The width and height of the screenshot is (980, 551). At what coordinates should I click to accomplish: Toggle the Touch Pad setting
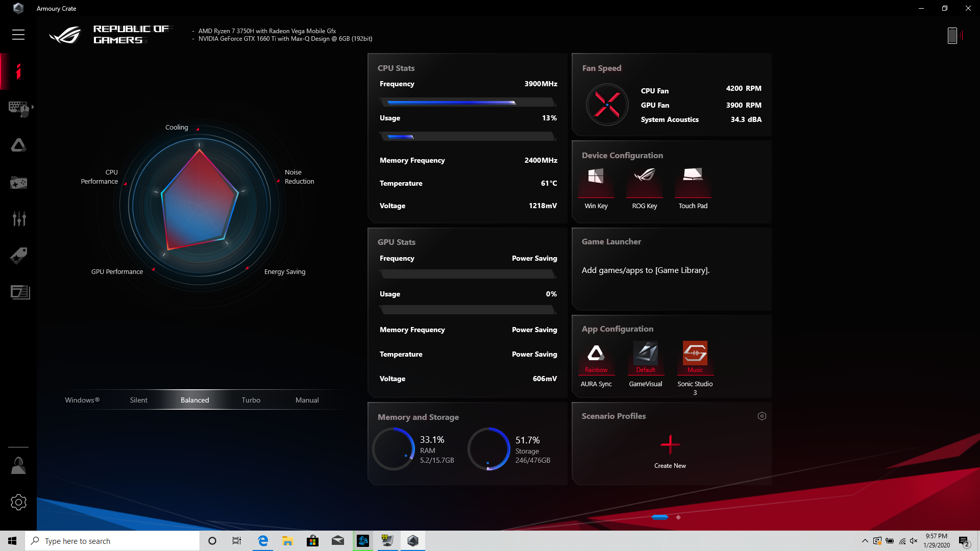(693, 188)
